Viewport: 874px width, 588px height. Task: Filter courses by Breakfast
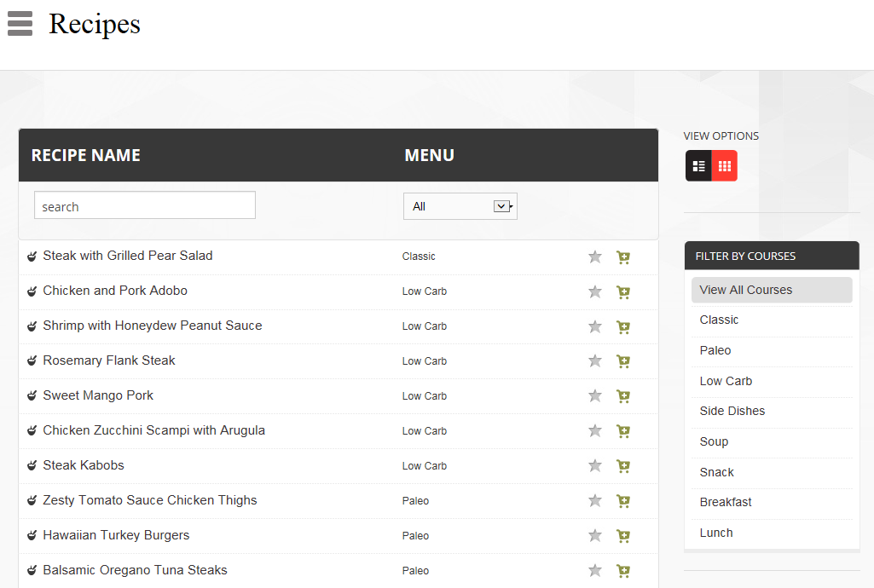point(726,502)
